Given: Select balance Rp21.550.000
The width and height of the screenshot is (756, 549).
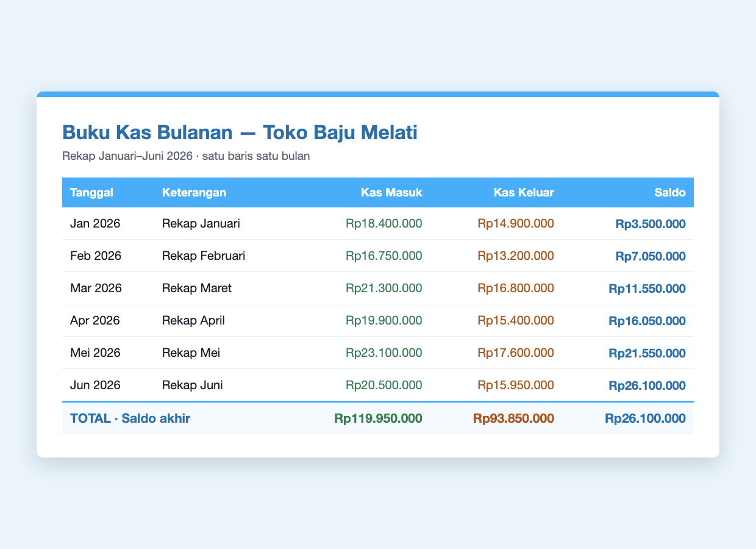Looking at the screenshot, I should click(647, 353).
